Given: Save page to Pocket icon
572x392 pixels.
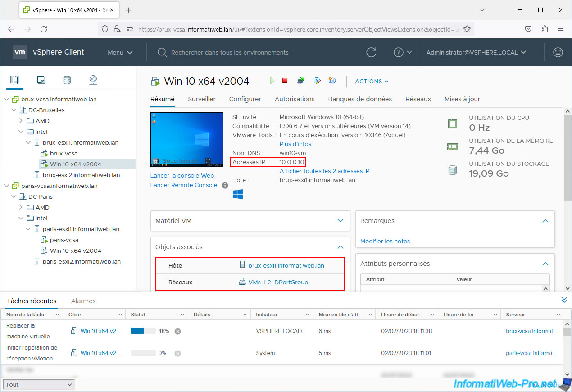Looking at the screenshot, I should pos(528,29).
